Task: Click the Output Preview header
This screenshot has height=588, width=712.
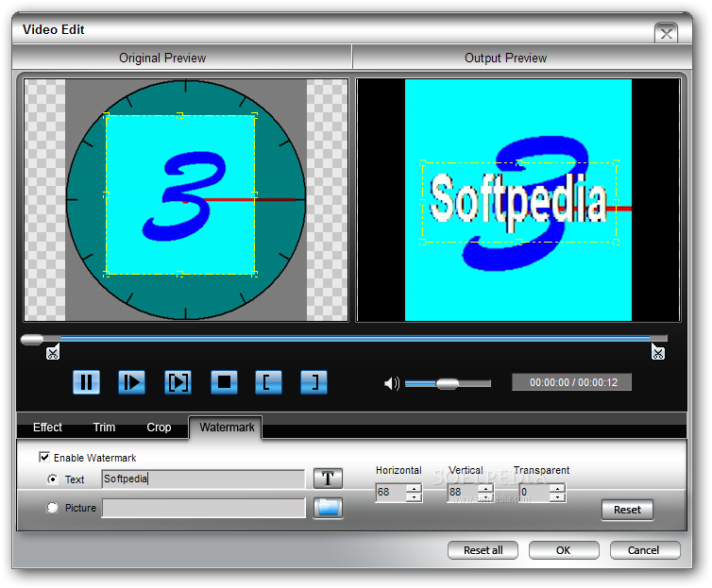Action: tap(505, 59)
